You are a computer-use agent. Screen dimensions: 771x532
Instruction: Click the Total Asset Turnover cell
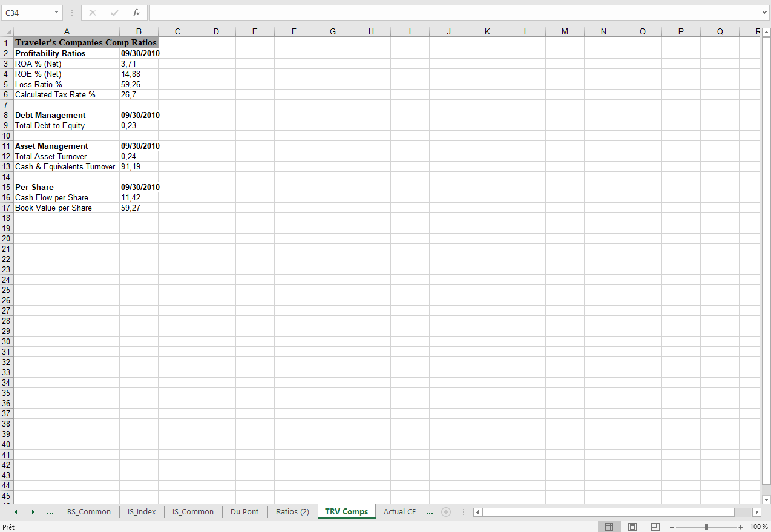tap(67, 156)
